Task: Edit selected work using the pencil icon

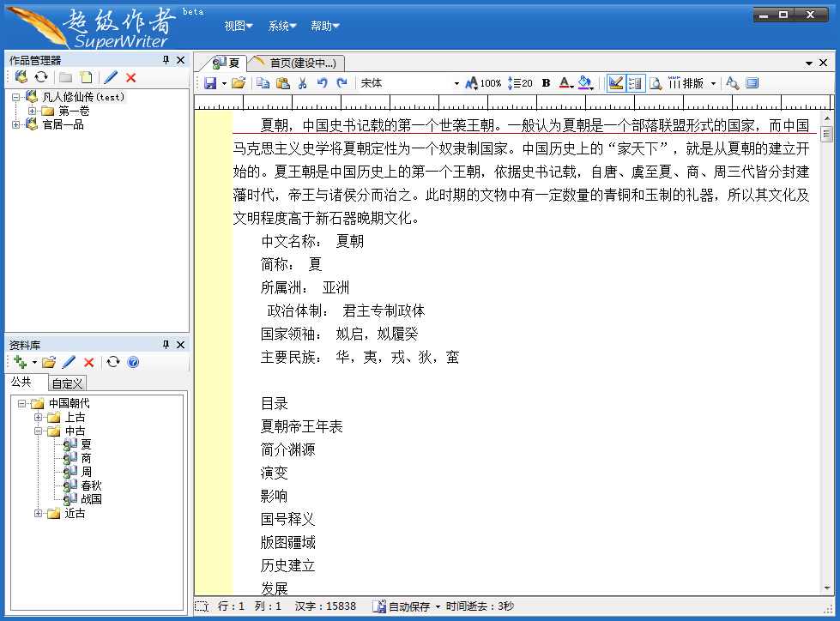Action: 109,76
